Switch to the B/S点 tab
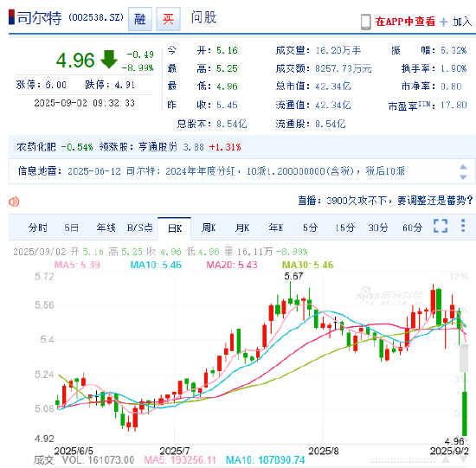The image size is (476, 468). 139,228
